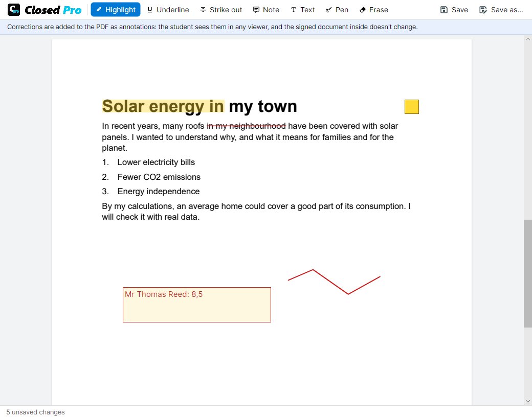Open the yellow sticky note annotation
The image size is (532, 419).
click(x=412, y=107)
